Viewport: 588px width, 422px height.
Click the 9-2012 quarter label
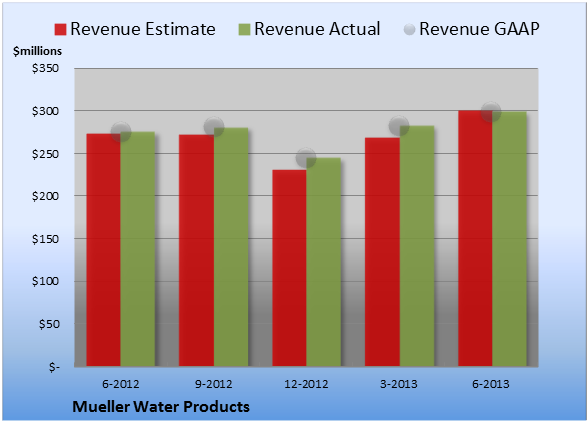(214, 384)
